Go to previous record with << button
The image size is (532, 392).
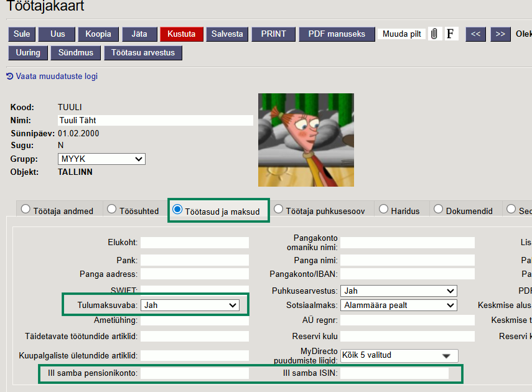click(475, 34)
